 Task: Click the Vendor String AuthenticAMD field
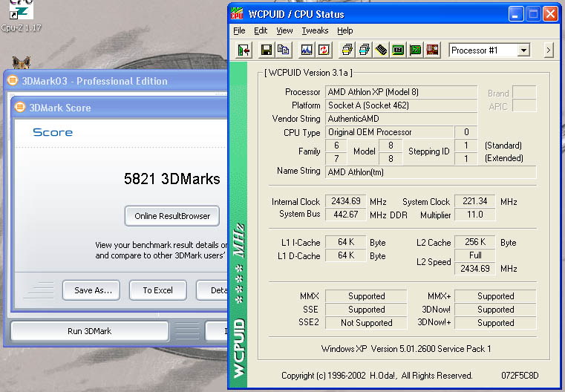click(x=401, y=119)
